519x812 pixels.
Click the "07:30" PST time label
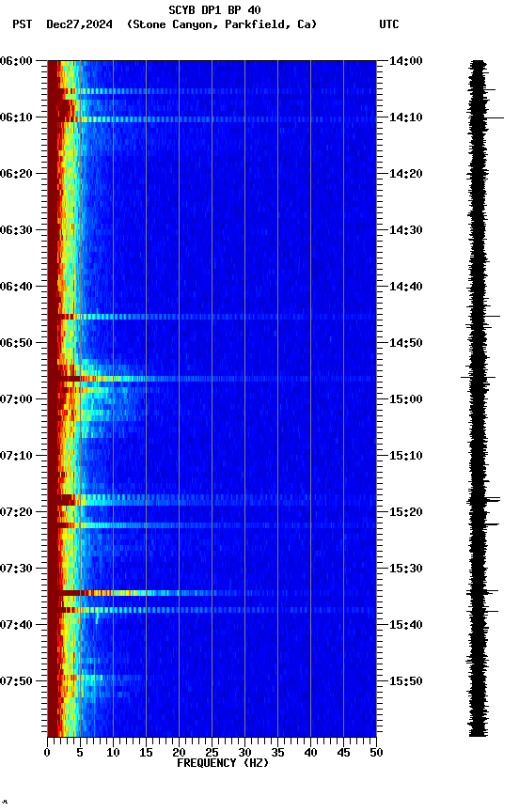(x=16, y=569)
